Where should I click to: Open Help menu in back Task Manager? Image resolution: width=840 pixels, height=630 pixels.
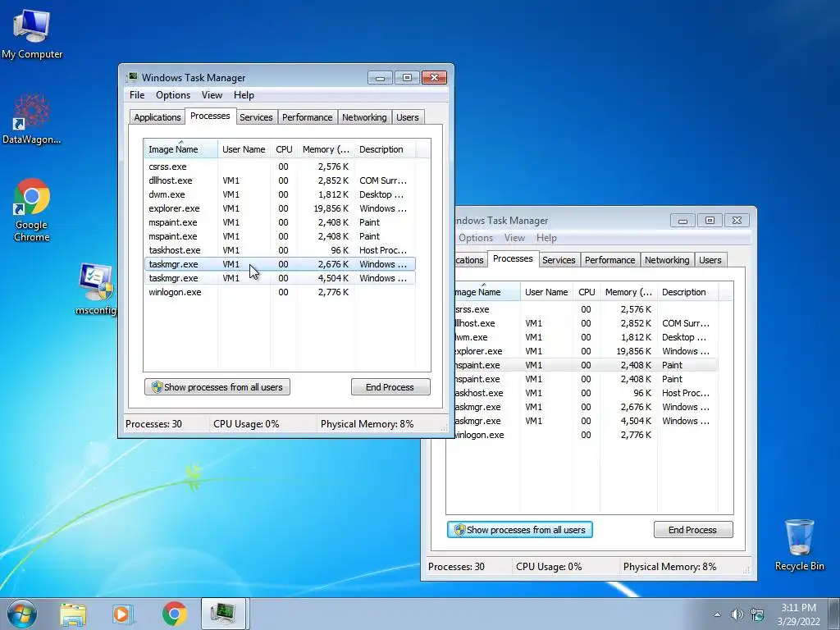(546, 238)
